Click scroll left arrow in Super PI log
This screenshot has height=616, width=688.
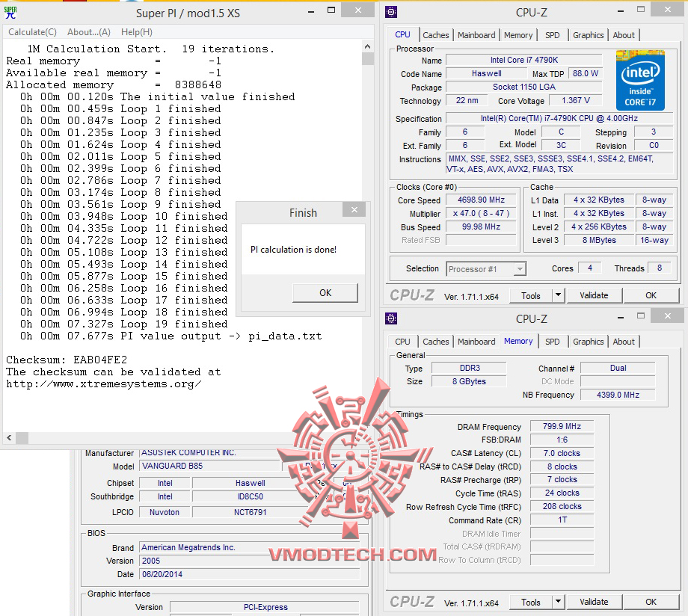point(9,438)
